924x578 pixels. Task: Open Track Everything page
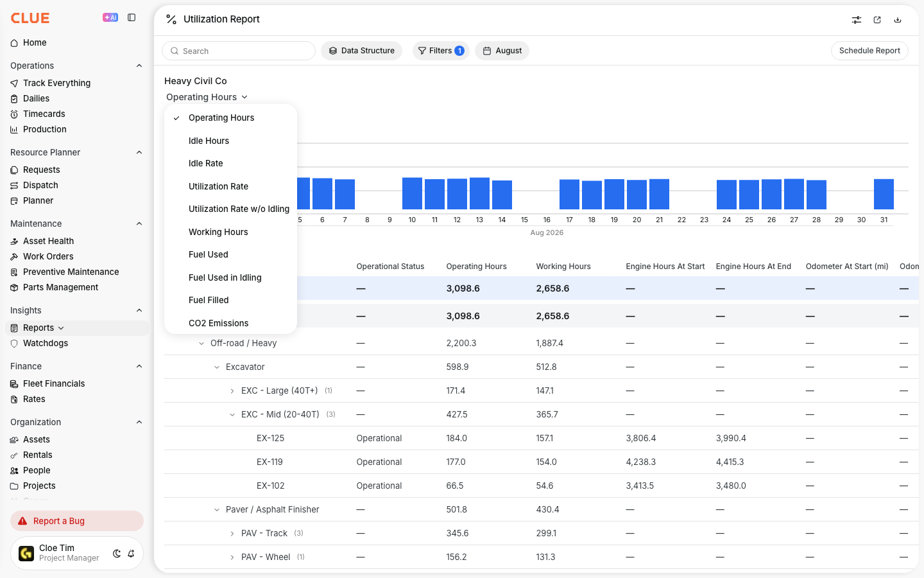tap(56, 83)
